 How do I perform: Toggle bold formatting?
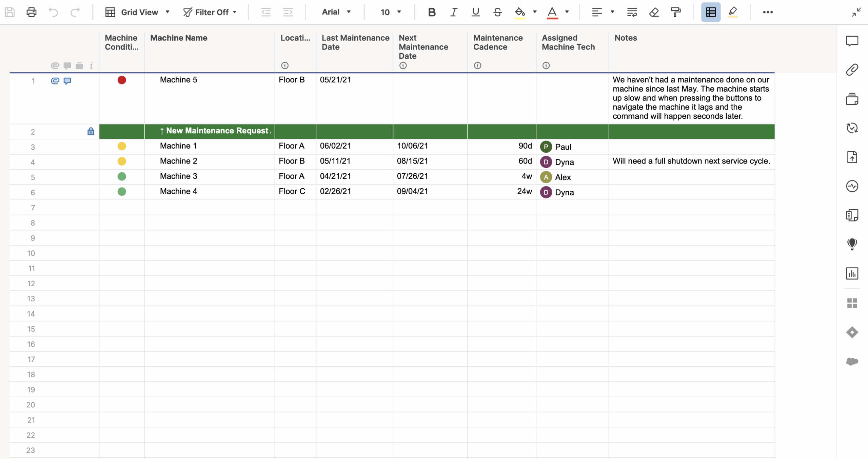point(431,12)
